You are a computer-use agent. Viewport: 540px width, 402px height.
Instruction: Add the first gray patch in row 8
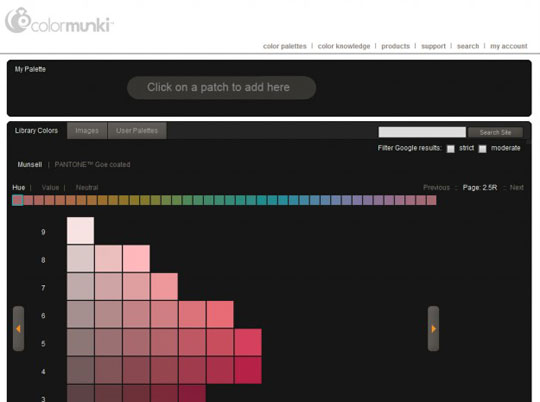click(x=80, y=258)
